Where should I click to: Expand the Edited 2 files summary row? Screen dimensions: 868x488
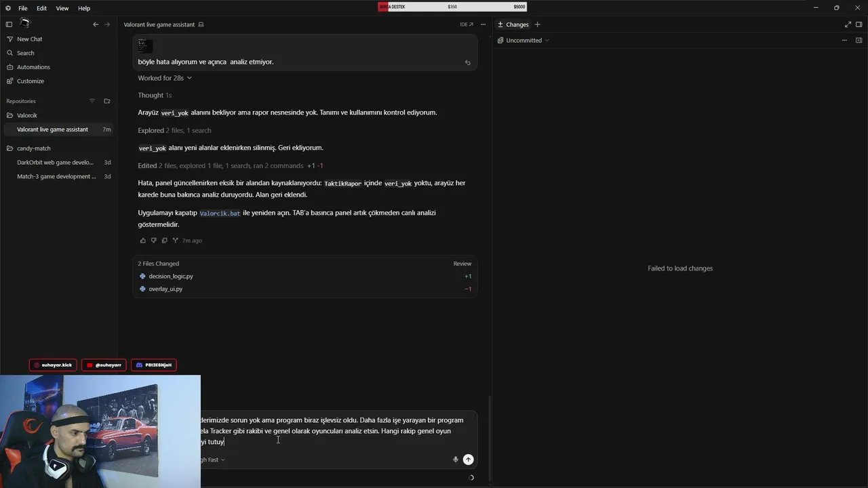[x=231, y=166]
